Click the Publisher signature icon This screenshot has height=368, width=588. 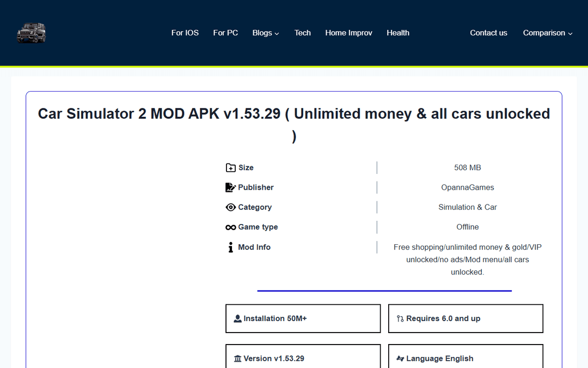click(x=231, y=188)
